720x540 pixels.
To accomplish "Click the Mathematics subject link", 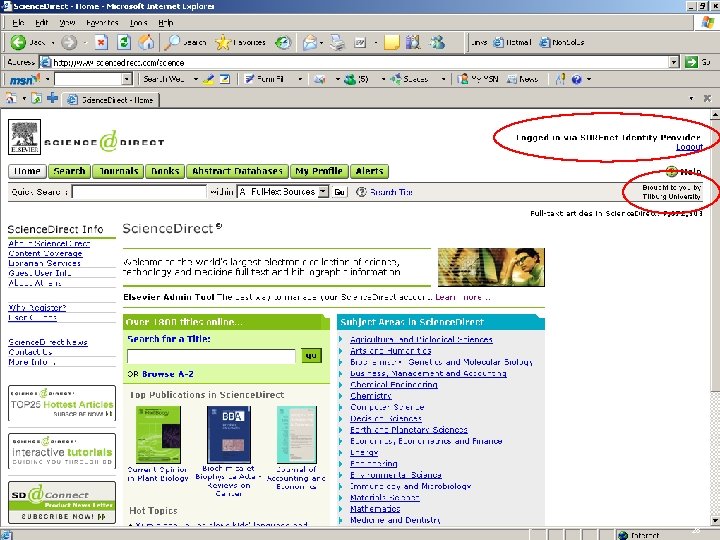I will pyautogui.click(x=375, y=508).
